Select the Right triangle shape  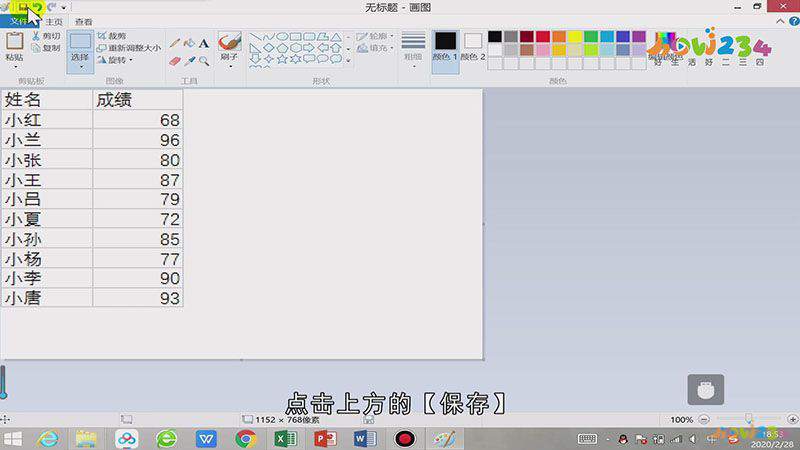[x=255, y=48]
